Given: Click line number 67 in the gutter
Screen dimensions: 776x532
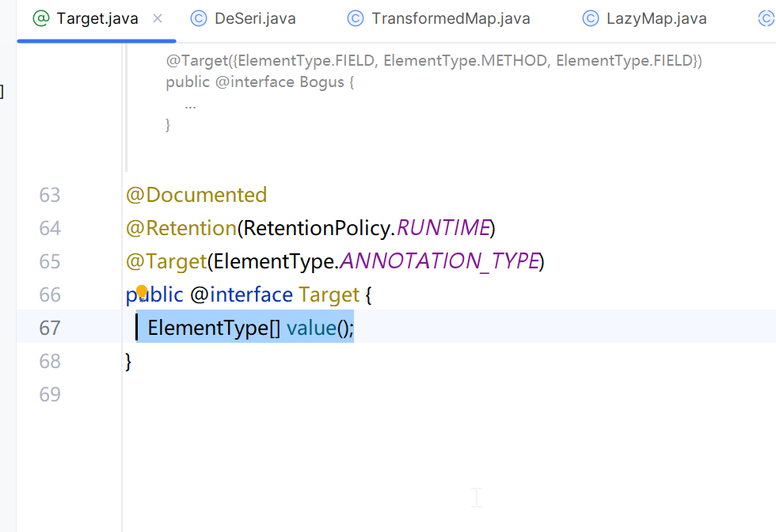Looking at the screenshot, I should (50, 328).
